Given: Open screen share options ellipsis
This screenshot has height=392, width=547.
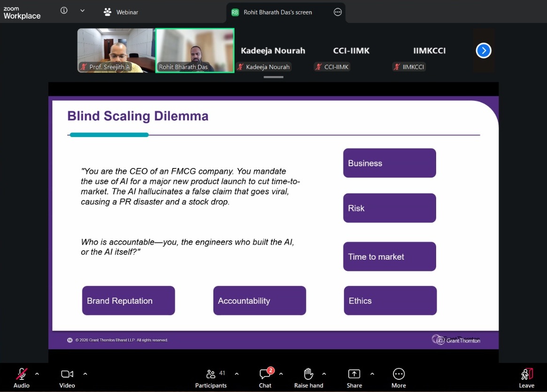Looking at the screenshot, I should point(338,12).
